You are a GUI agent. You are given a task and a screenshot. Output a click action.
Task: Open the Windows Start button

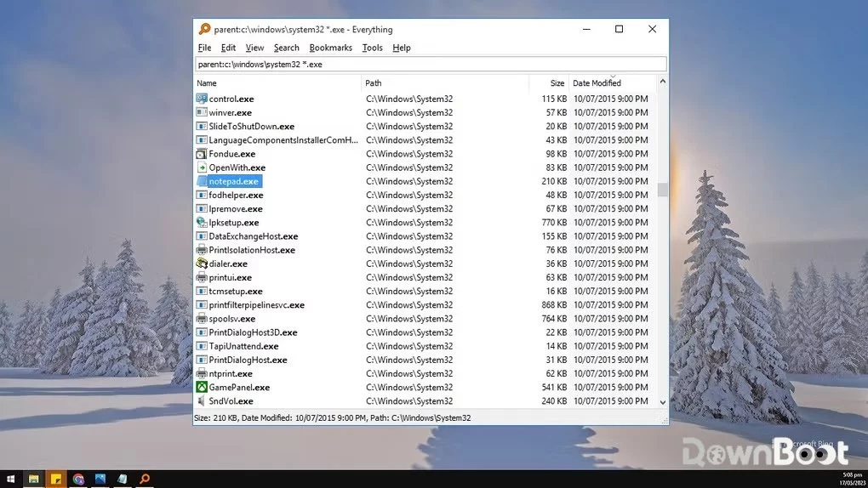[10, 479]
